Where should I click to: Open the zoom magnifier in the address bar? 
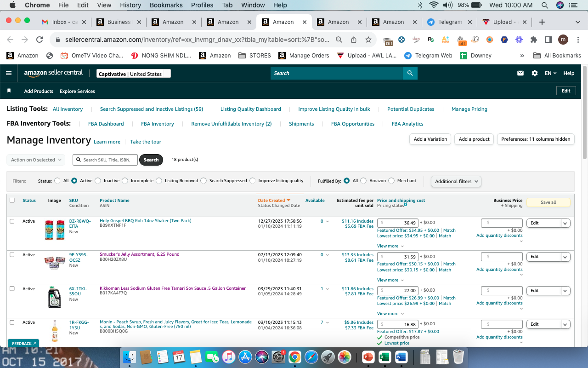[x=339, y=40]
